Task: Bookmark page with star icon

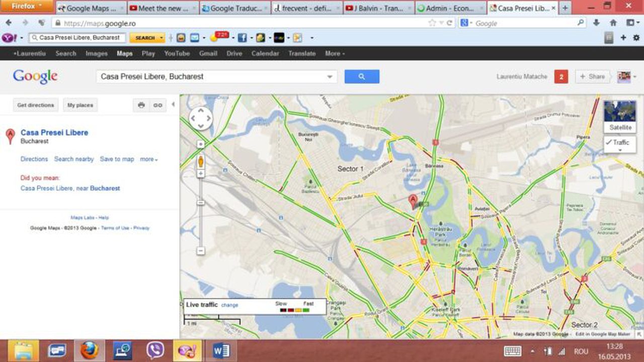Action: (432, 23)
